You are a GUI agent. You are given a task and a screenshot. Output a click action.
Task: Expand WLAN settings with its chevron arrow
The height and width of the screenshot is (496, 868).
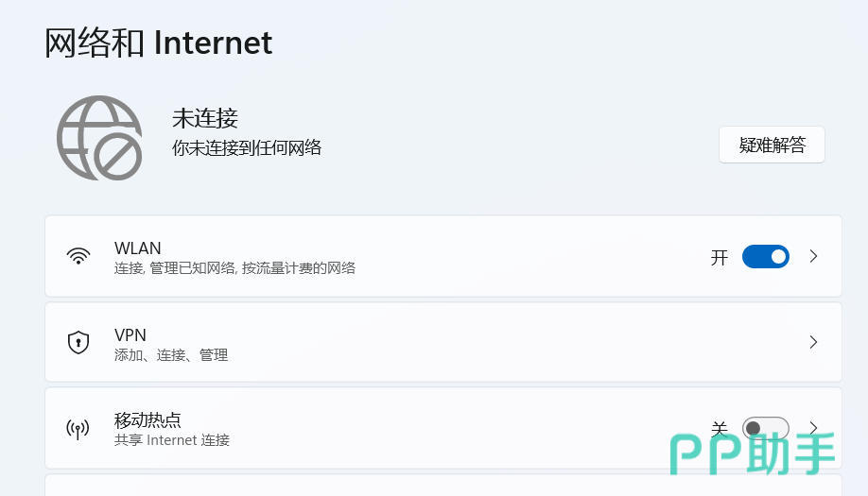point(813,256)
